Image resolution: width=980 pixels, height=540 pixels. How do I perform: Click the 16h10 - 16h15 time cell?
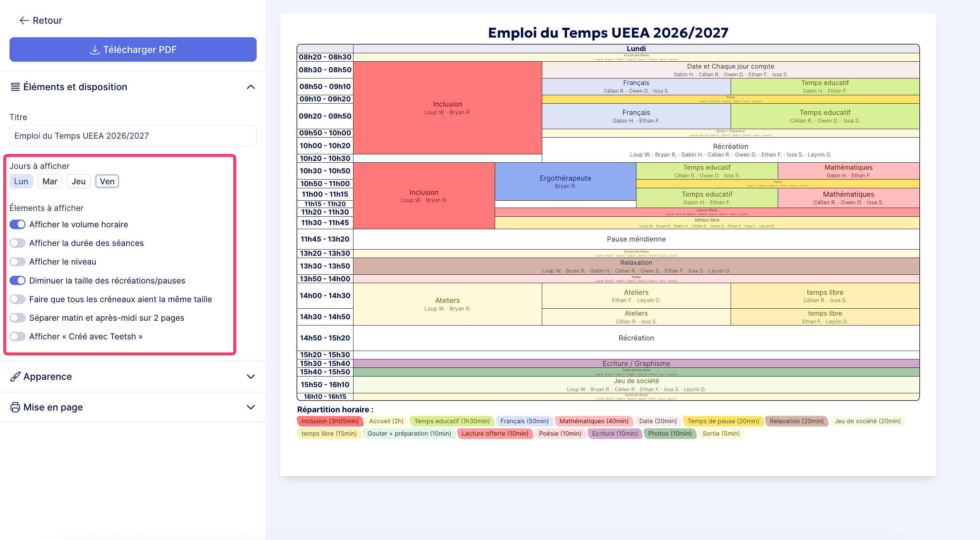pyautogui.click(x=325, y=397)
